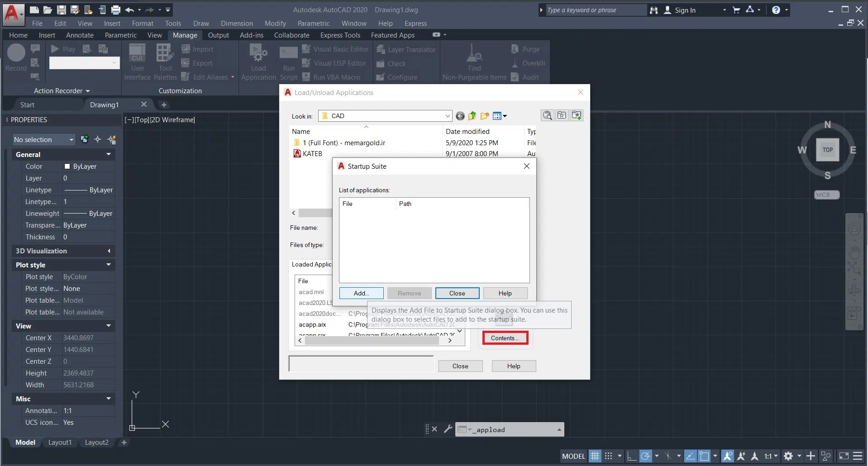Go up one folder level
Viewport: 868px width, 466px height.
tap(472, 116)
